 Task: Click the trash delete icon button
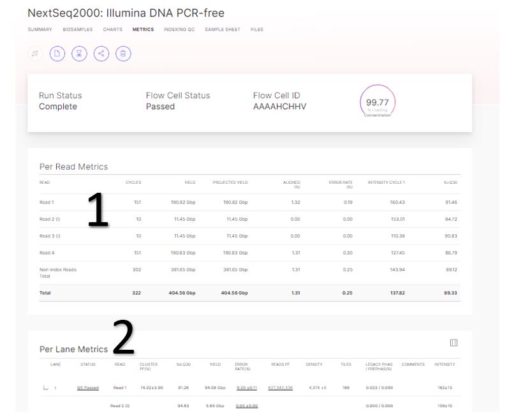tap(123, 54)
